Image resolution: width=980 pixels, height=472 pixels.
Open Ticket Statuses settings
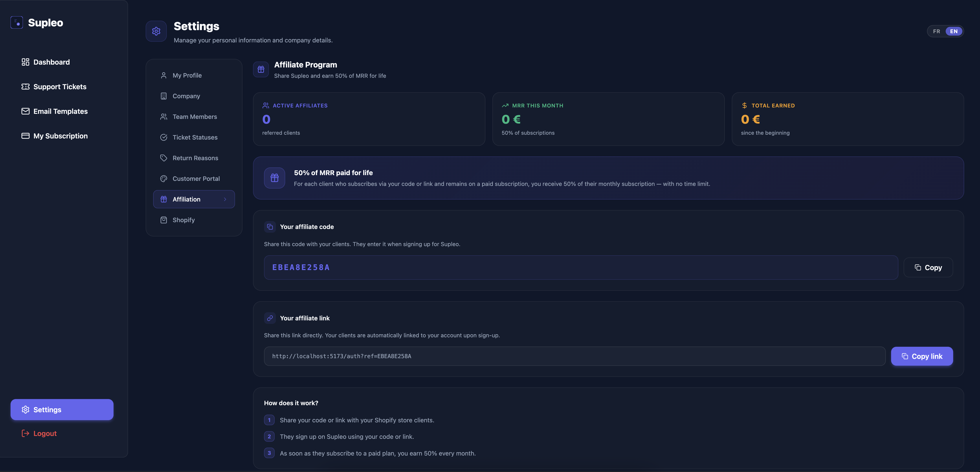point(195,138)
